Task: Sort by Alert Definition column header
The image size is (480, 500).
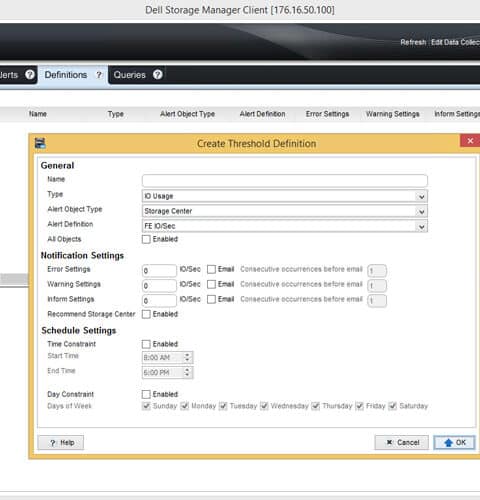Action: pos(263,114)
